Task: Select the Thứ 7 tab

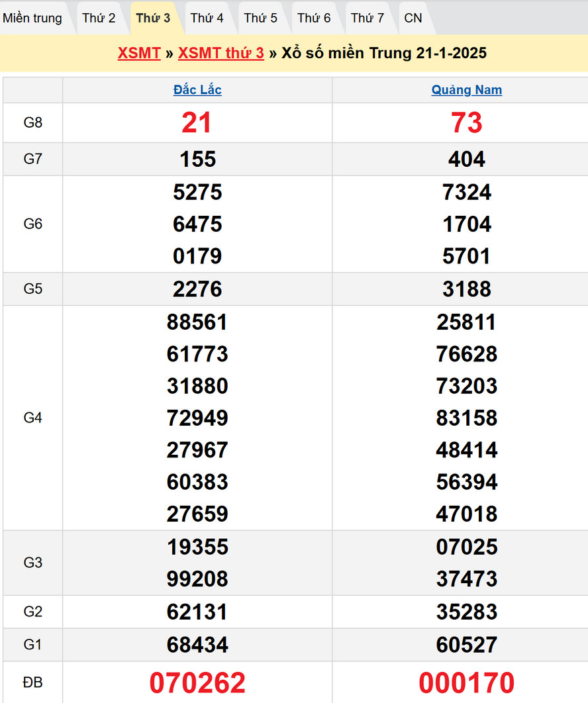Action: point(367,18)
